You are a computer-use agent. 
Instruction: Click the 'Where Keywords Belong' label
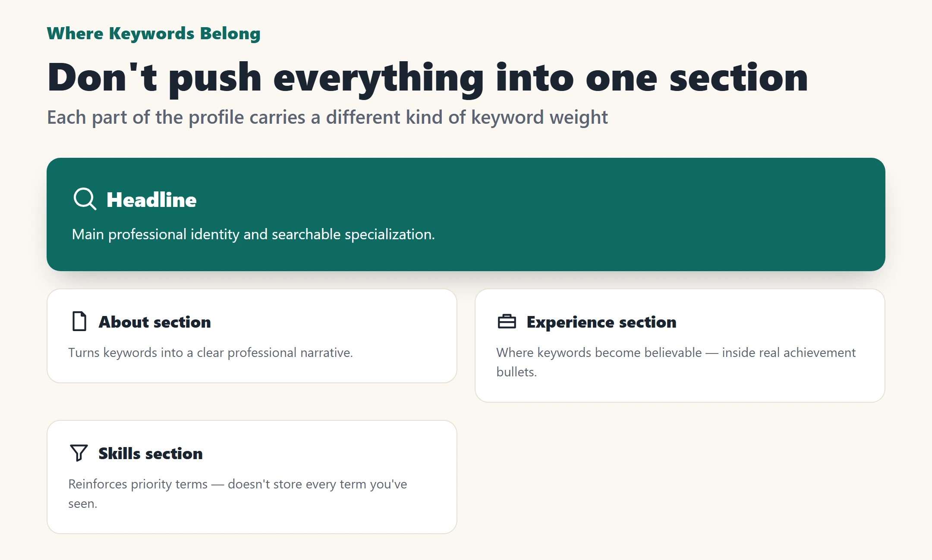(x=154, y=33)
